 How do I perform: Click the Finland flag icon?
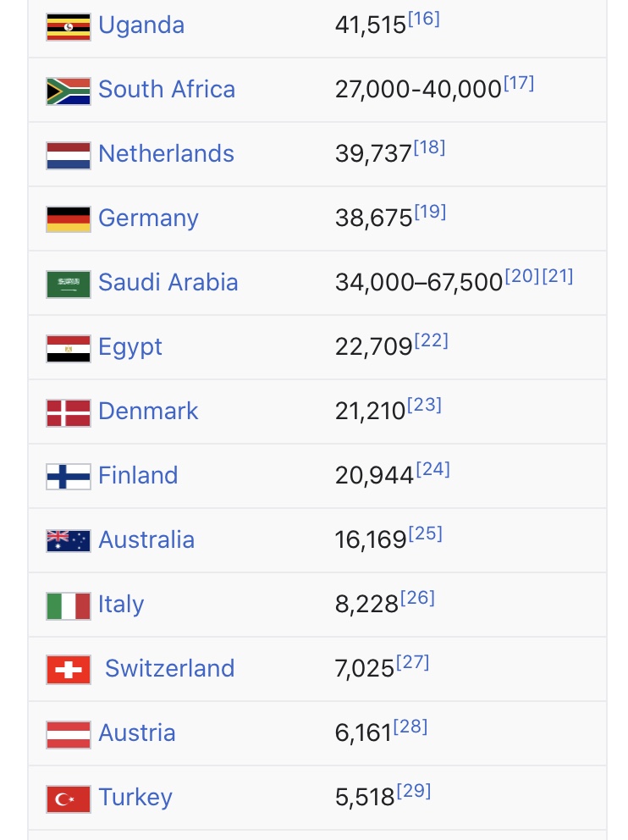(69, 477)
